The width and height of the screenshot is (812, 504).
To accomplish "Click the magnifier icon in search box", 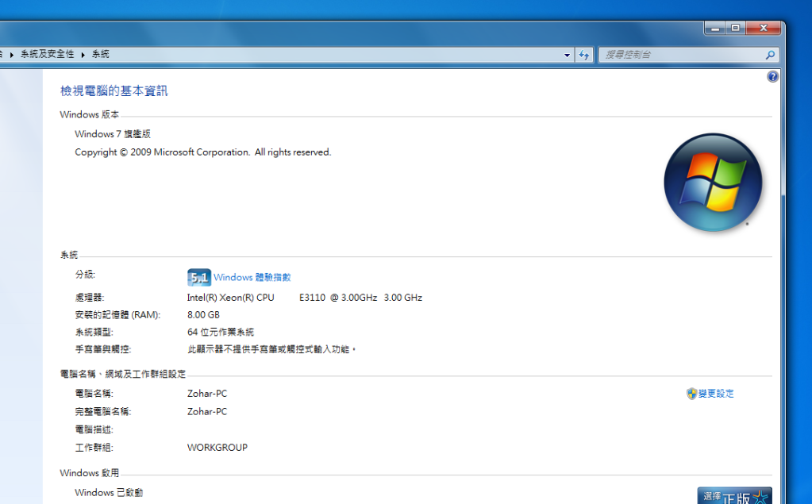I will click(769, 55).
